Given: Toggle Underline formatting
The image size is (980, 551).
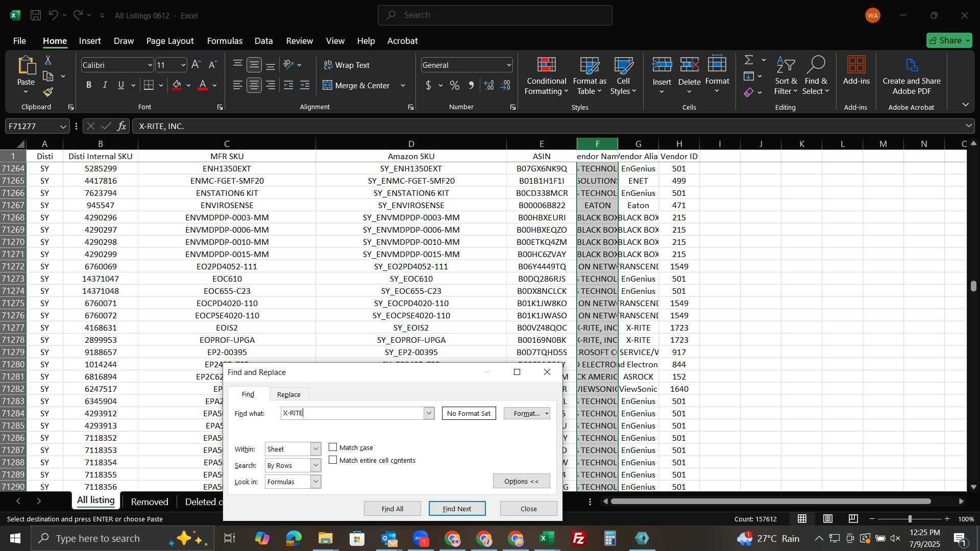Looking at the screenshot, I should tap(121, 85).
